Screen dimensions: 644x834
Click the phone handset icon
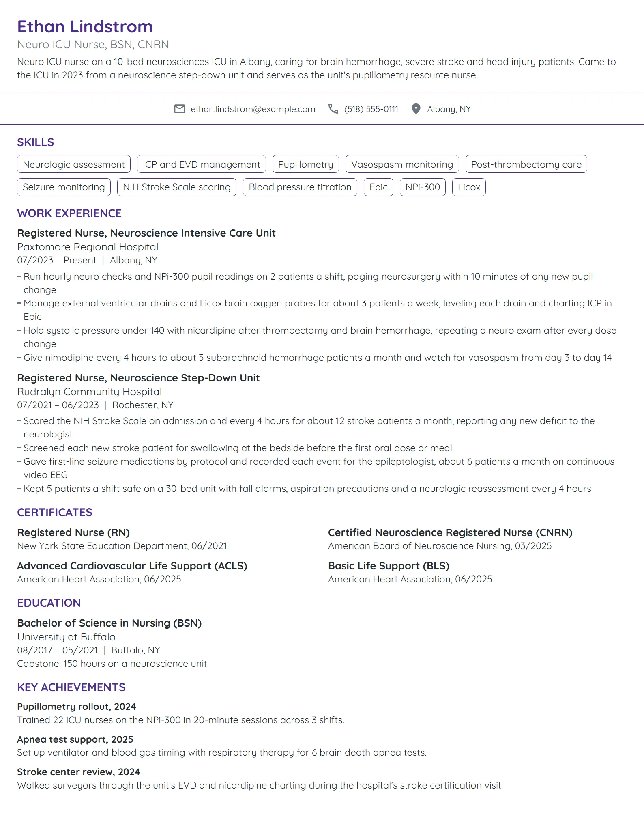333,109
